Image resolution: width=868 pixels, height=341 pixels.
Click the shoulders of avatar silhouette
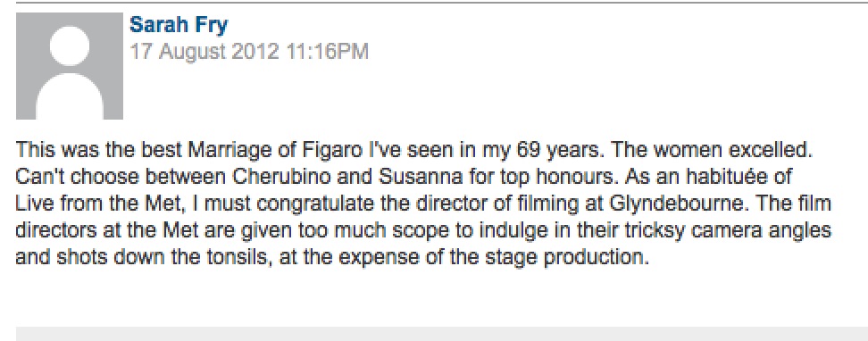click(x=70, y=98)
